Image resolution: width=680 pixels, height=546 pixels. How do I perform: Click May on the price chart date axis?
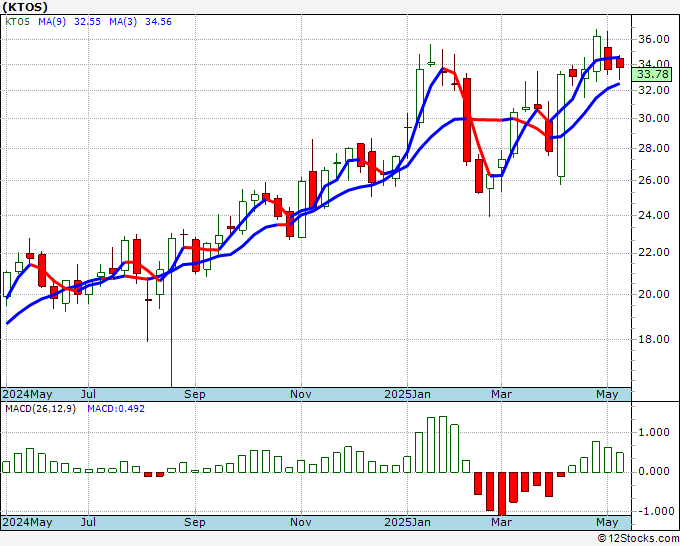[x=607, y=394]
